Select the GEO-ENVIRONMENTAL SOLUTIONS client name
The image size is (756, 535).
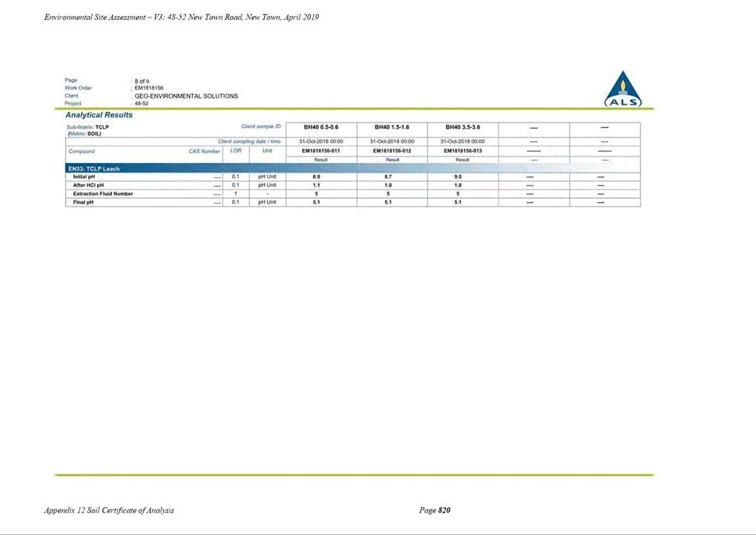pyautogui.click(x=186, y=96)
